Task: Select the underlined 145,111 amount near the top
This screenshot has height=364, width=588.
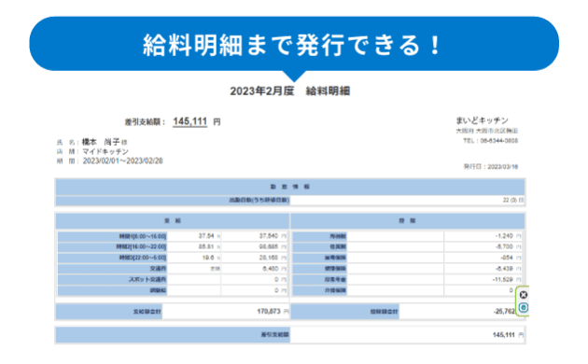Action: pyautogui.click(x=189, y=121)
